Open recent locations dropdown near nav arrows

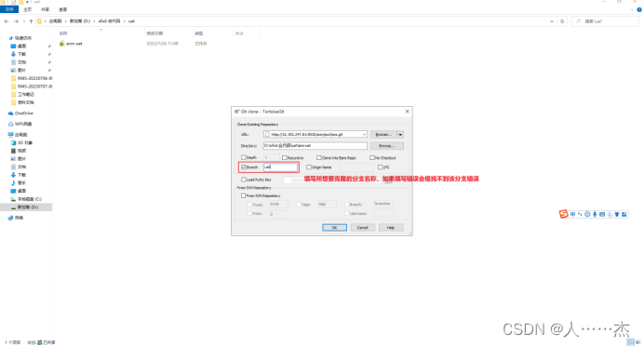coord(24,21)
